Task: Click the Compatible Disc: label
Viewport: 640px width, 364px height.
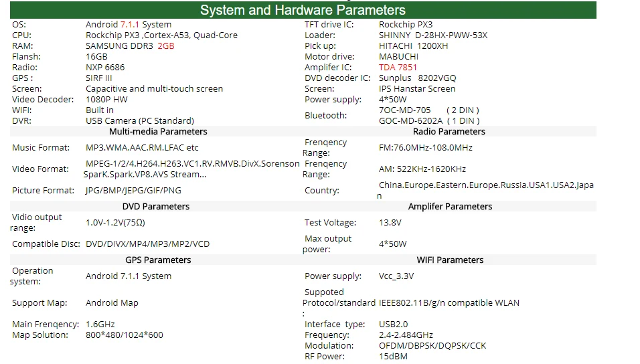Action: (x=46, y=244)
